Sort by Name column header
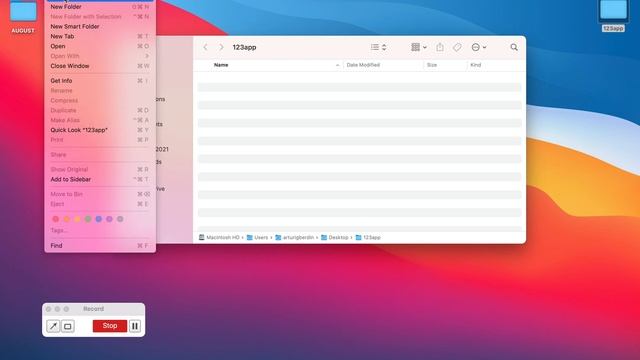 (x=221, y=65)
